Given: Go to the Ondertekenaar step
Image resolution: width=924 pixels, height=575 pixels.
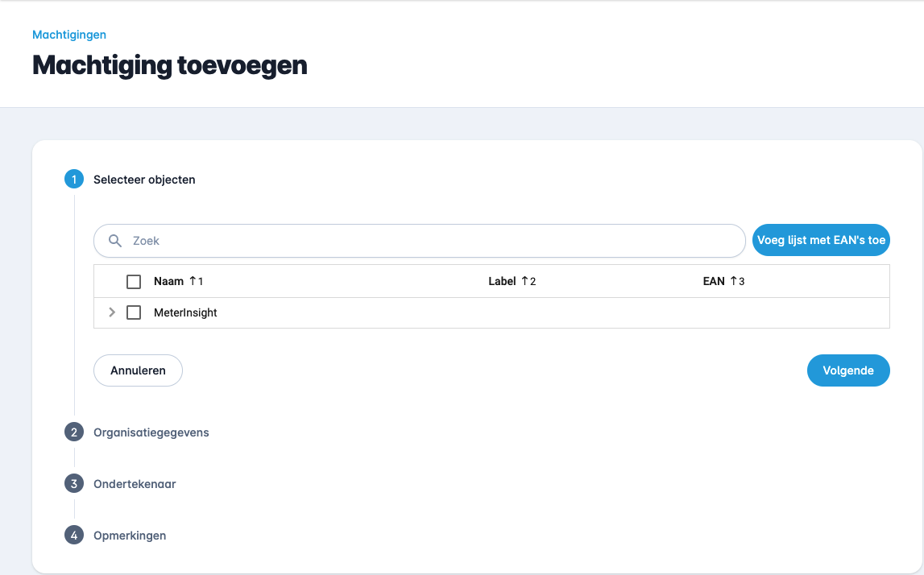Looking at the screenshot, I should pyautogui.click(x=135, y=484).
